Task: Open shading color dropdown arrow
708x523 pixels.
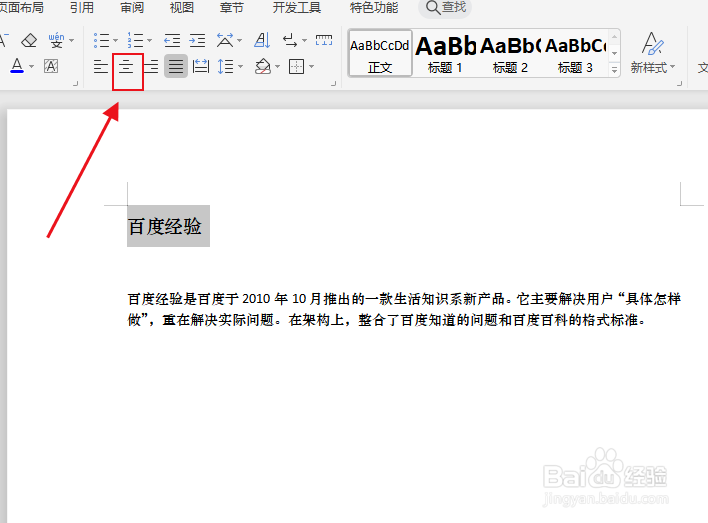Action: pyautogui.click(x=277, y=67)
